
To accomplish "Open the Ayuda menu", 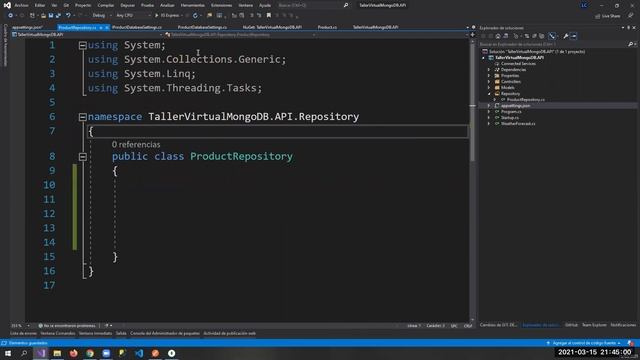I will click(265, 5).
